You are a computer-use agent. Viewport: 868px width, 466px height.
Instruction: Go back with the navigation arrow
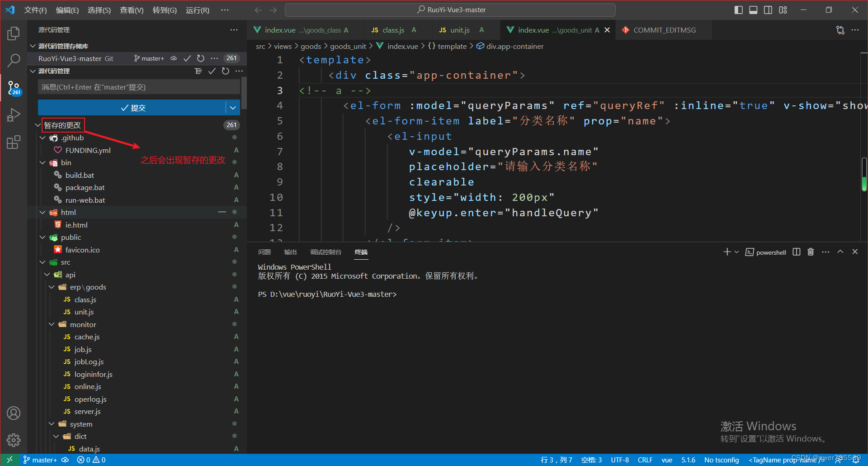(x=258, y=10)
